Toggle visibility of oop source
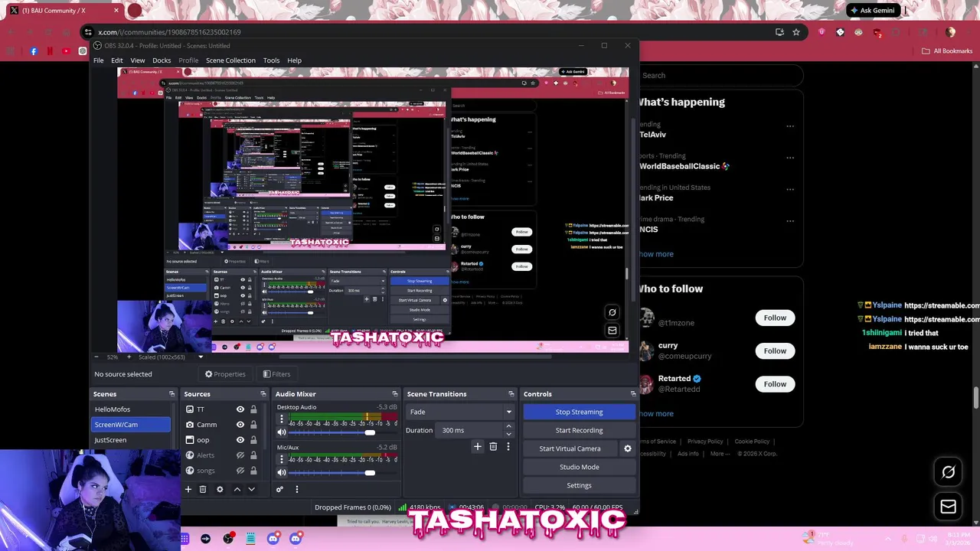Screen dimensions: 980x551 tap(240, 440)
